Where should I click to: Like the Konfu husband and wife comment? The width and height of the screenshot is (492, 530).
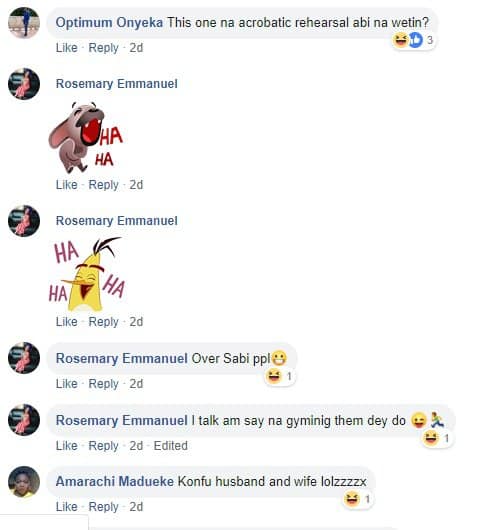tap(67, 507)
